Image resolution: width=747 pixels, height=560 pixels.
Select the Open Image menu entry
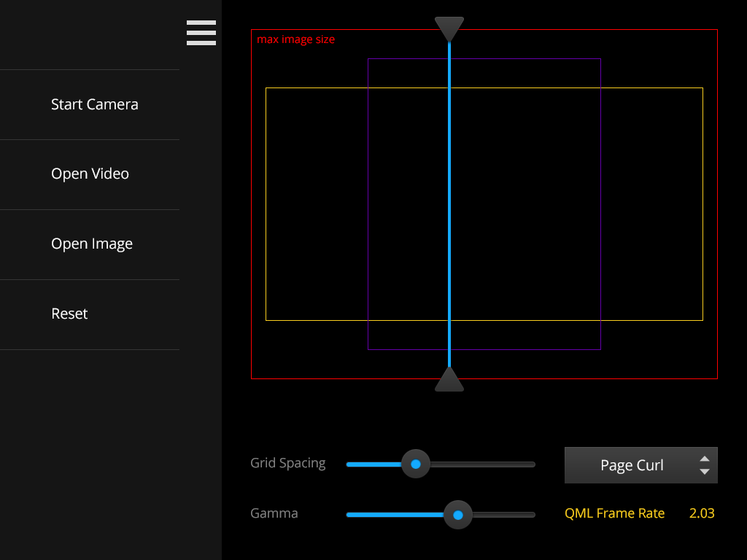(x=92, y=244)
